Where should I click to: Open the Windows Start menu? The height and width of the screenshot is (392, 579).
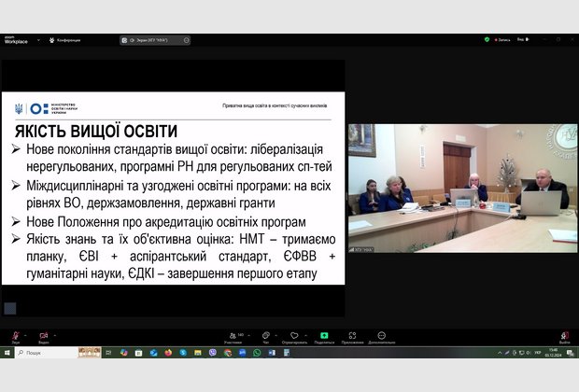coord(7,353)
